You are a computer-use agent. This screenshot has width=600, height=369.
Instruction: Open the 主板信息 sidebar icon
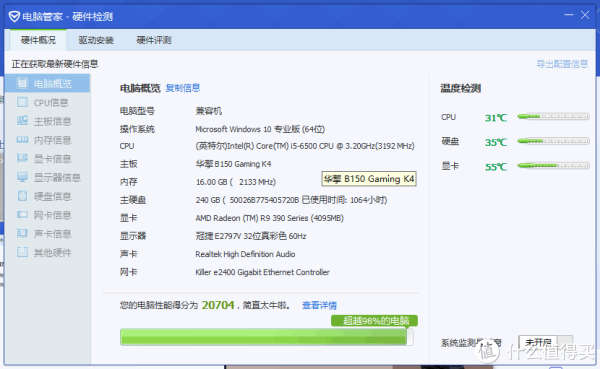[x=23, y=121]
